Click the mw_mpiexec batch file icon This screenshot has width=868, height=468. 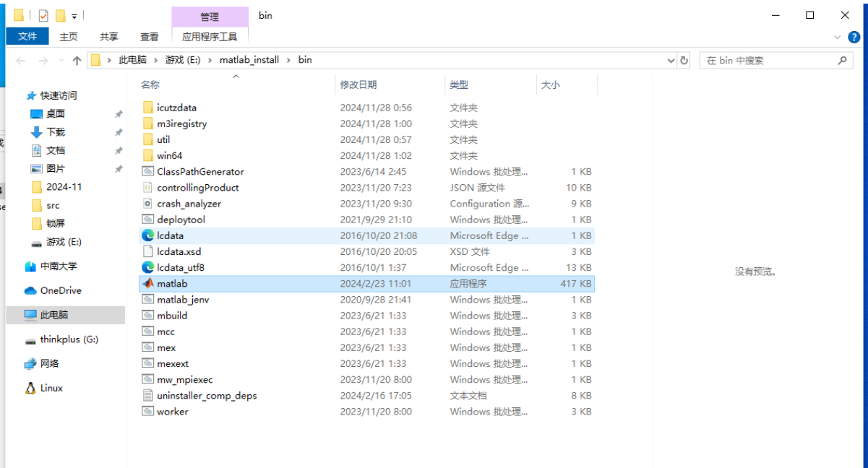coord(147,379)
